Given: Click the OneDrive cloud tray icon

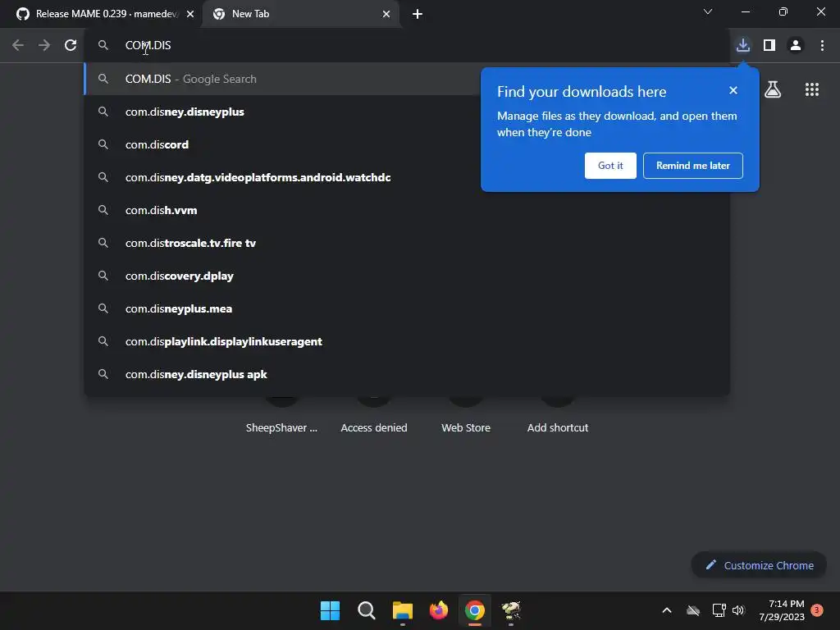Looking at the screenshot, I should tap(693, 610).
